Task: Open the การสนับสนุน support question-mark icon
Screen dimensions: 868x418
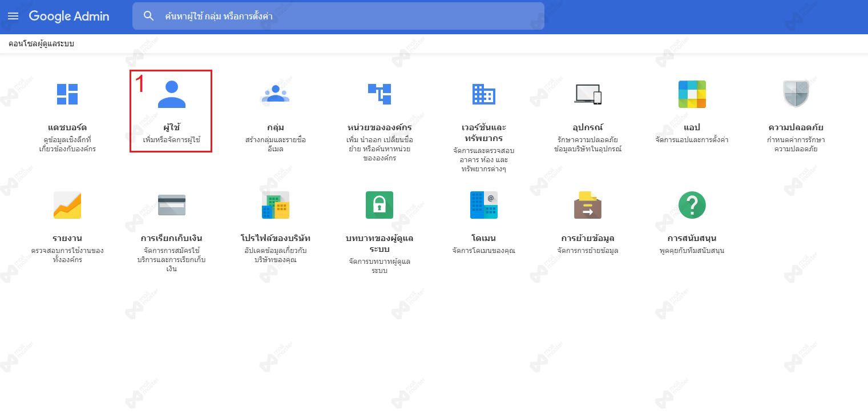Action: pyautogui.click(x=692, y=205)
